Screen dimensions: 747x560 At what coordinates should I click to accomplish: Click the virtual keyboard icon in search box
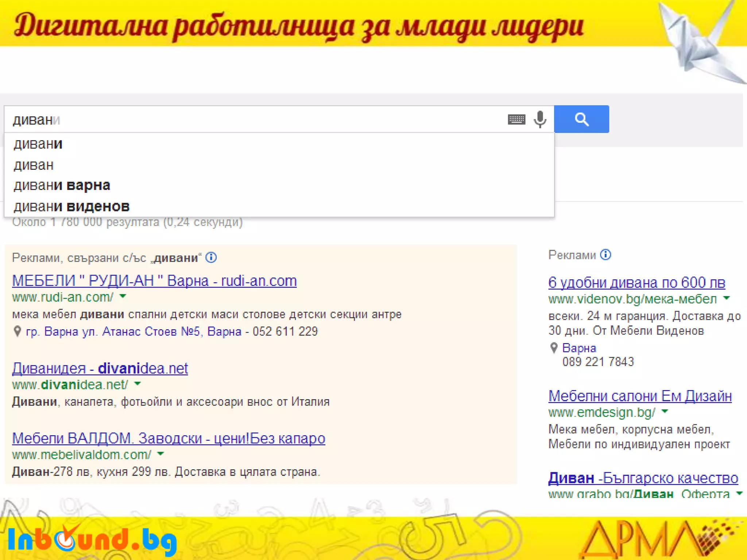click(516, 119)
